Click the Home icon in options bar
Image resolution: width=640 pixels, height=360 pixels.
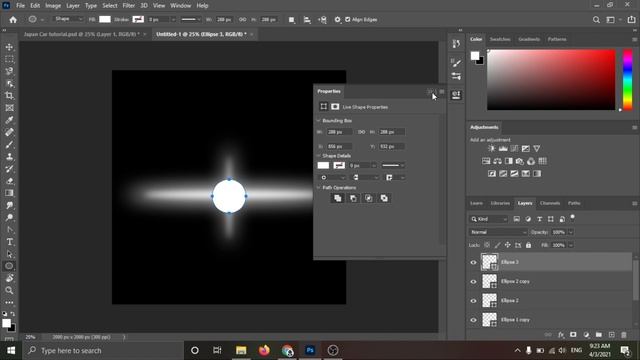click(13, 20)
